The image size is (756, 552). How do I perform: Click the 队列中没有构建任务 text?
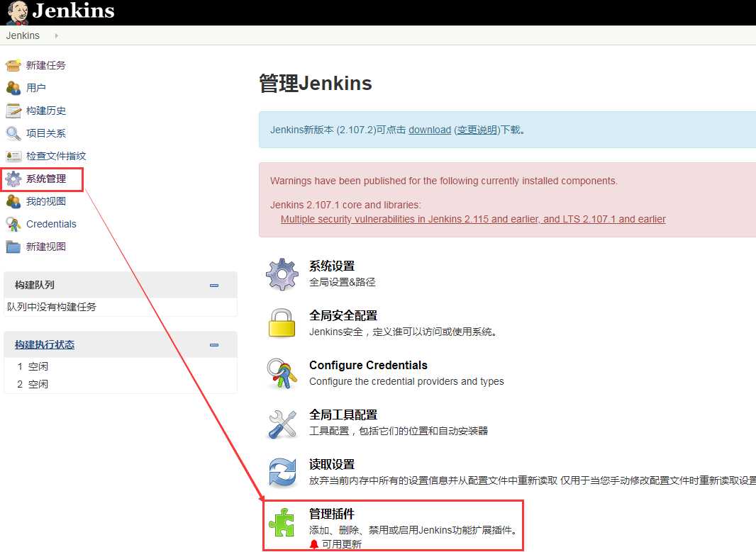pos(52,307)
